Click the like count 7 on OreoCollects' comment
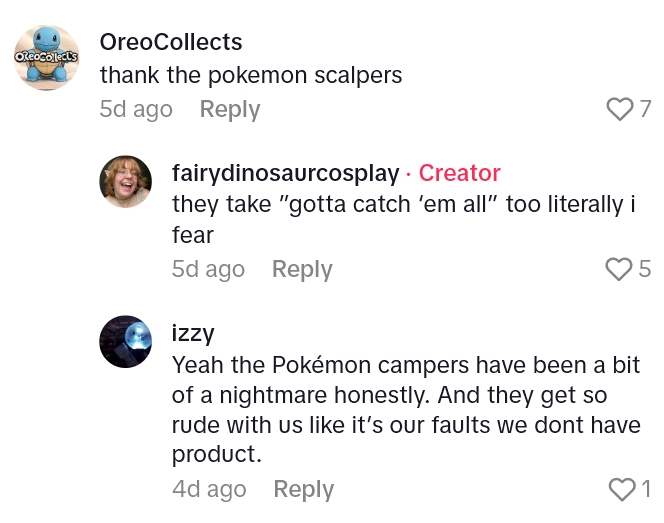Viewport: 664px width, 523px height. click(x=645, y=109)
